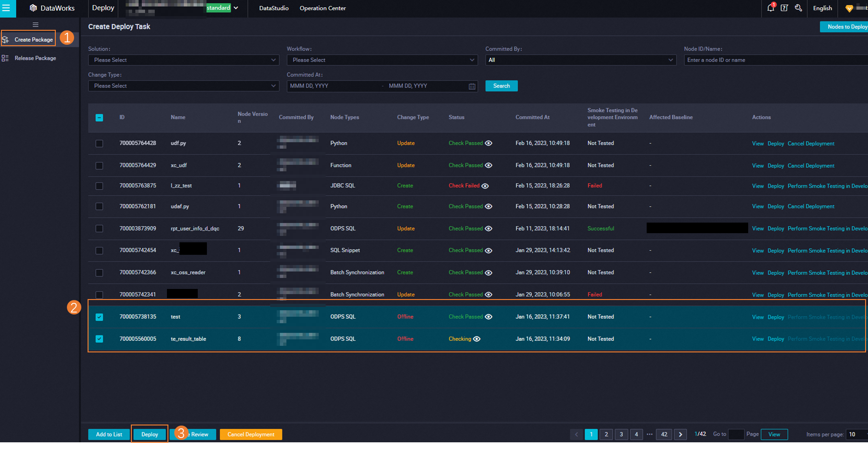Toggle the select-all checkbox in table header
Viewport: 868px width, 450px height.
[x=99, y=118]
